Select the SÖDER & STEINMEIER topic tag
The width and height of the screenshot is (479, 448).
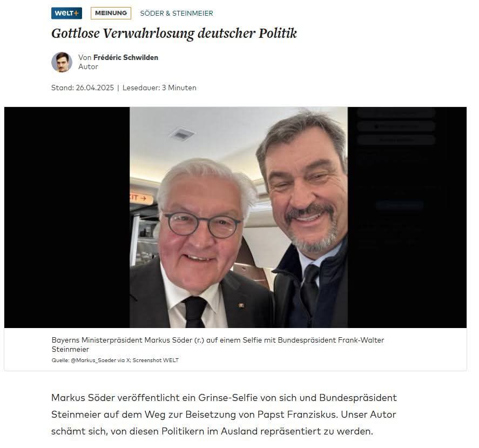(x=177, y=13)
